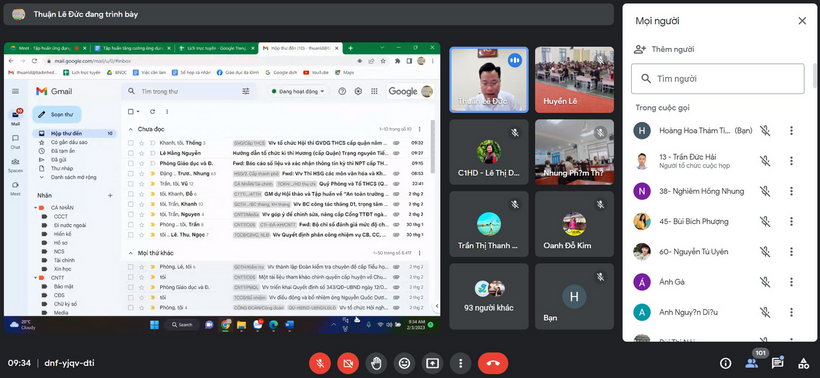
Task: Toggle the microphone mute button
Action: [x=319, y=363]
